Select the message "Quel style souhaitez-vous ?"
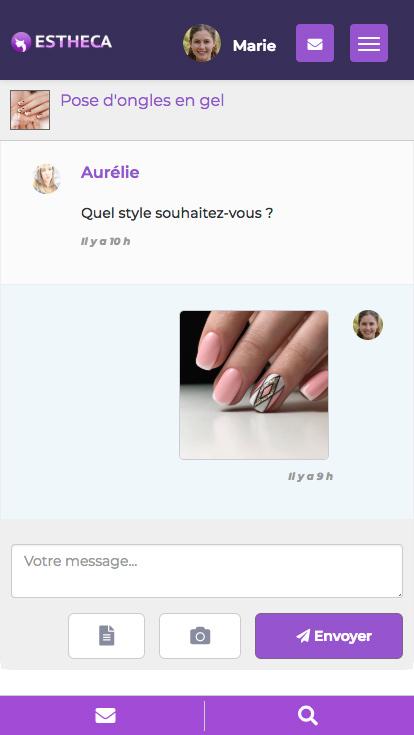This screenshot has height=735, width=414. coord(177,213)
